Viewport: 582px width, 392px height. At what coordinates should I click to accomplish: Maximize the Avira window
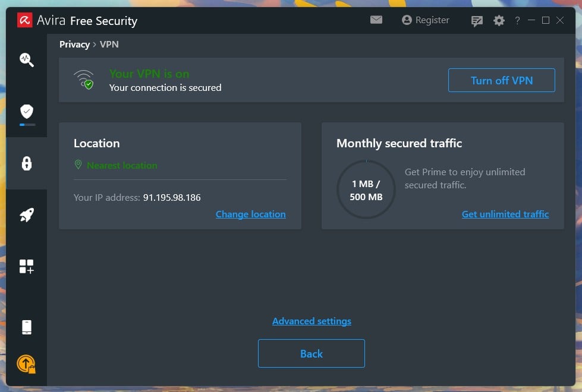[x=545, y=20]
